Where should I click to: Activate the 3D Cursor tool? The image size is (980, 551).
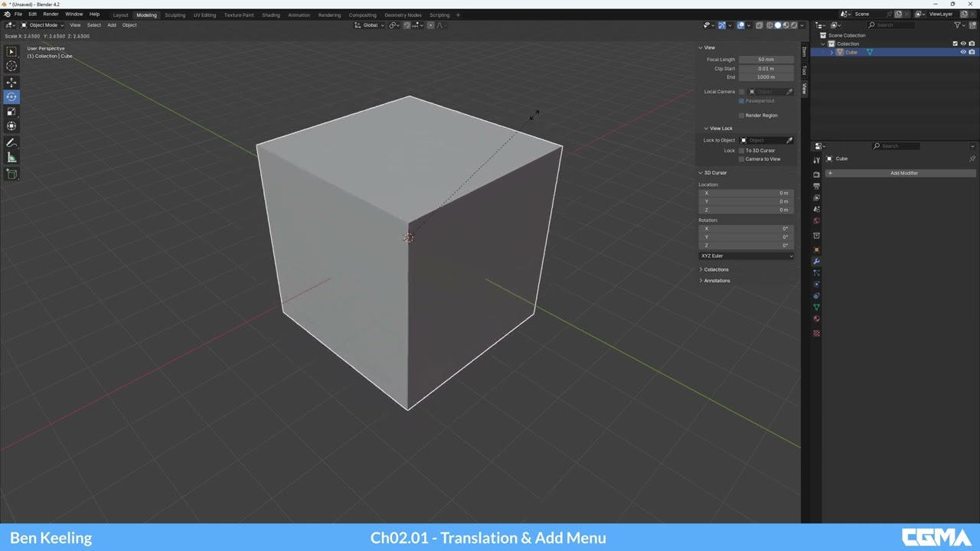point(11,66)
